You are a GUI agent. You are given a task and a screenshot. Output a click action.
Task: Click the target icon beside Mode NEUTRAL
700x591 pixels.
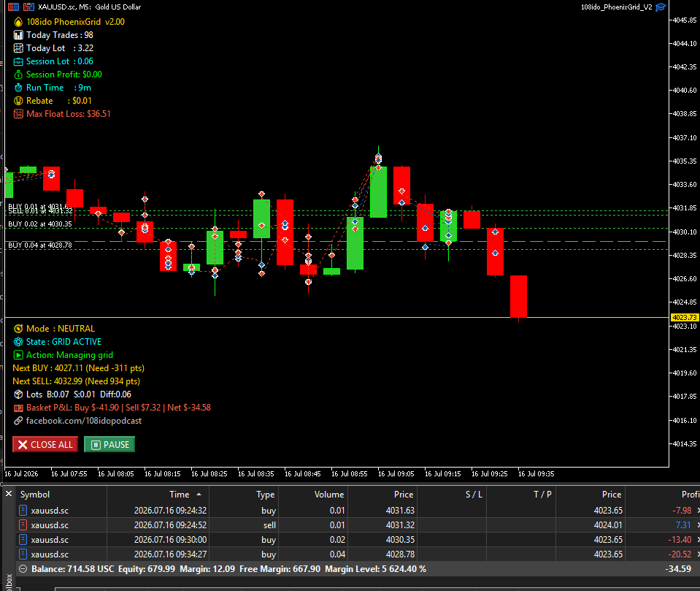[18, 329]
